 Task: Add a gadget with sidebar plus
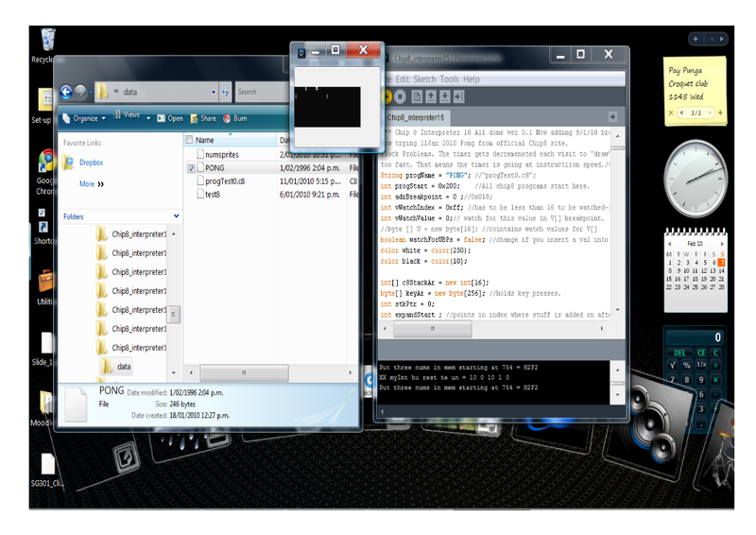tap(696, 39)
